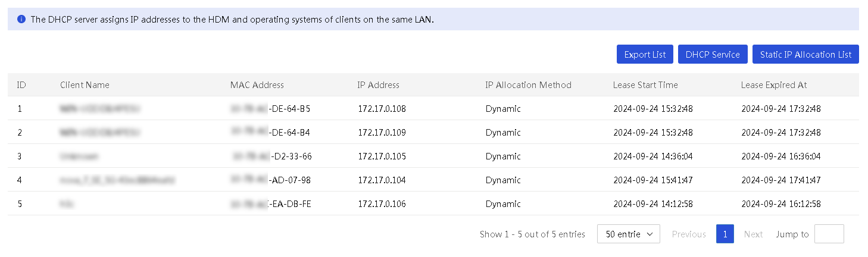Select IP address 172.17.0.108
Viewport: 868px width, 257px height.
coord(382,109)
